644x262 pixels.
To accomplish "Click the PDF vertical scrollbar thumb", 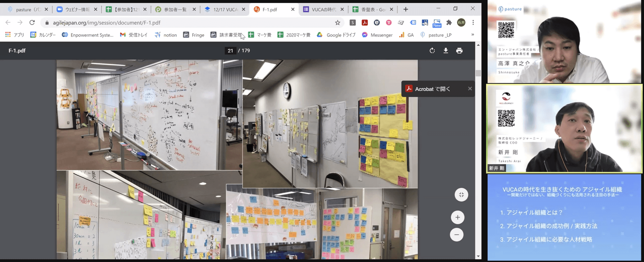I will coord(478,73).
